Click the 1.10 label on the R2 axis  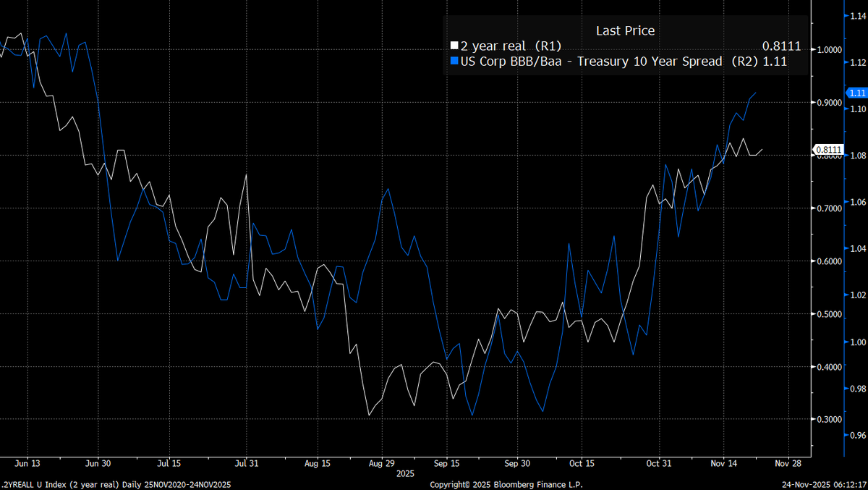tap(858, 109)
